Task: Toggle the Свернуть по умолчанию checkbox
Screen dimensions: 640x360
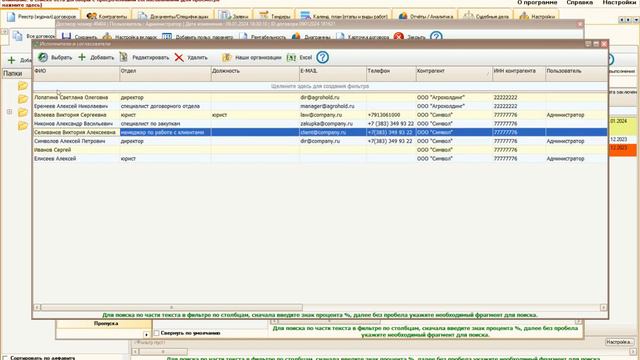Action: coord(157,333)
